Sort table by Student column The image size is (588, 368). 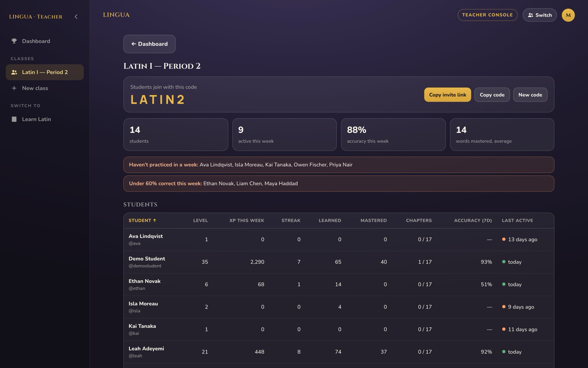[x=142, y=220]
